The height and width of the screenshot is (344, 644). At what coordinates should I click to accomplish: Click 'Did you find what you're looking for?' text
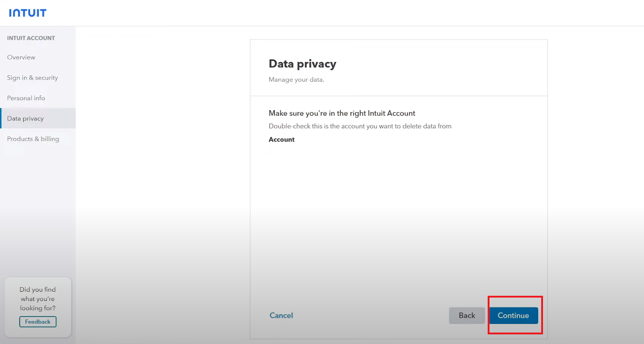[38, 299]
